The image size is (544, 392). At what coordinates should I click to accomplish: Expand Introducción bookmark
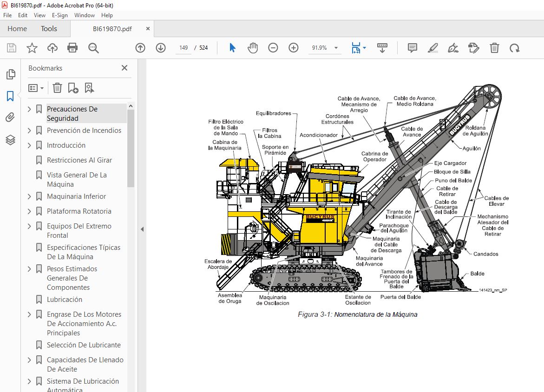pyautogui.click(x=29, y=145)
